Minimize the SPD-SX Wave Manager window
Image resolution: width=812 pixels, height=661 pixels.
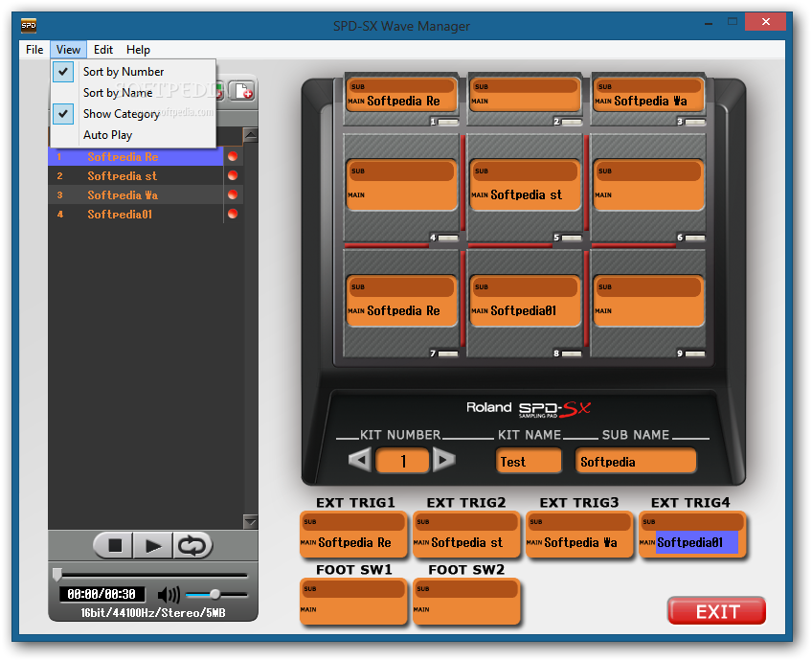pos(709,23)
